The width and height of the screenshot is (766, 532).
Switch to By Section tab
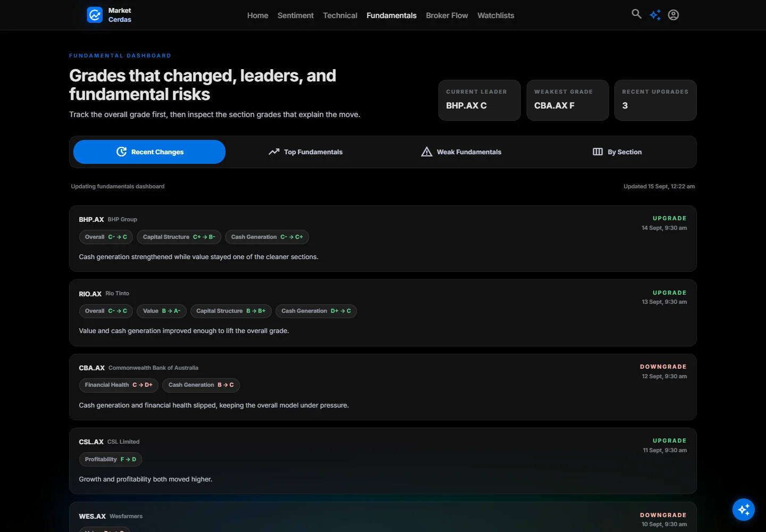coord(617,152)
